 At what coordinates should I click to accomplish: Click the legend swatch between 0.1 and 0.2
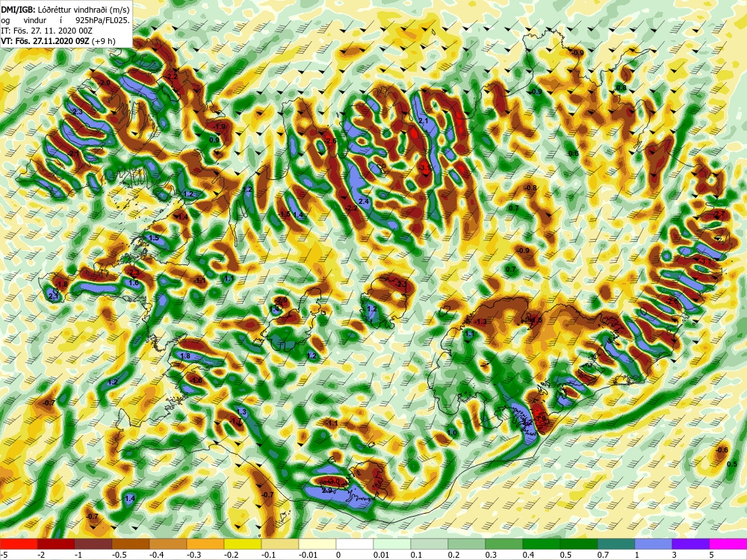pyautogui.click(x=430, y=544)
